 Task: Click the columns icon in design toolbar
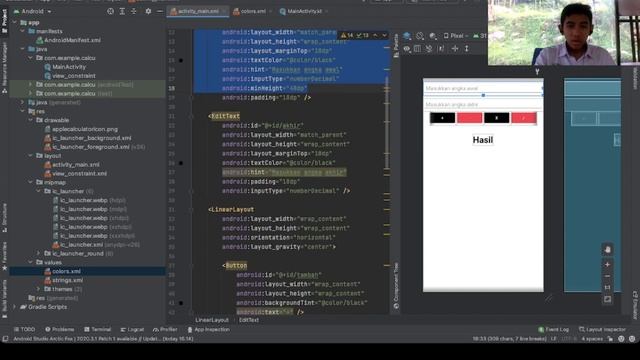[x=417, y=49]
